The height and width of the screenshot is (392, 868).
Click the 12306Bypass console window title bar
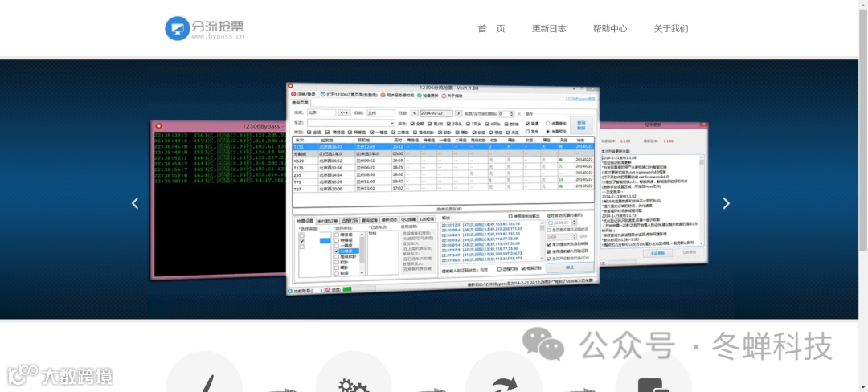pyautogui.click(x=219, y=126)
